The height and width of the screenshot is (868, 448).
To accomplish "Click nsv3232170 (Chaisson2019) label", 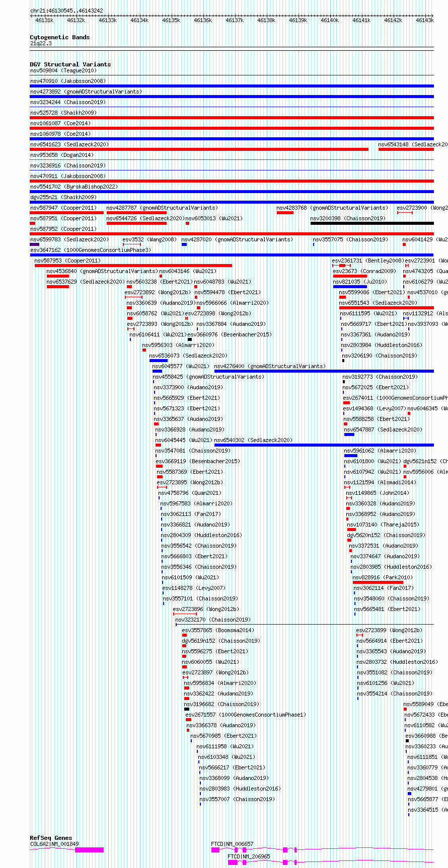I will [x=213, y=620].
